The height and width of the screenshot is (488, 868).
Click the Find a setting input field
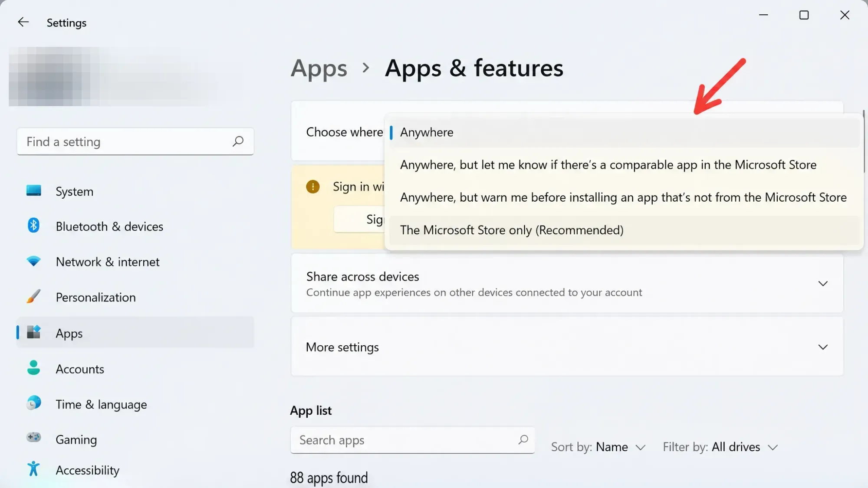[135, 141]
